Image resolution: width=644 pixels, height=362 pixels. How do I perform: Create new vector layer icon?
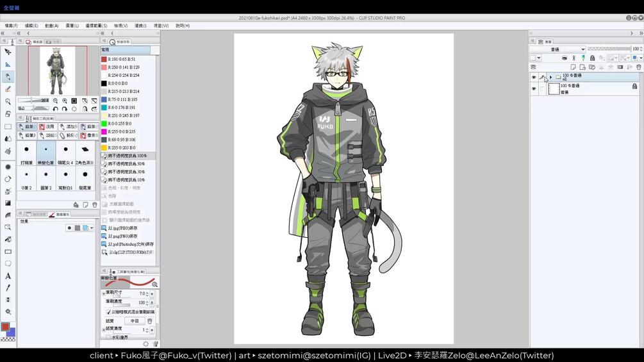(582, 67)
